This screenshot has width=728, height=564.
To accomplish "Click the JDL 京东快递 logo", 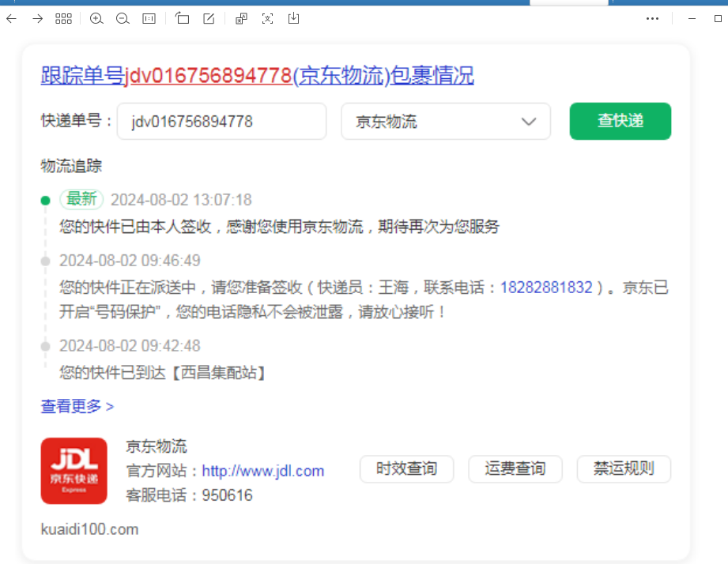I will (74, 471).
